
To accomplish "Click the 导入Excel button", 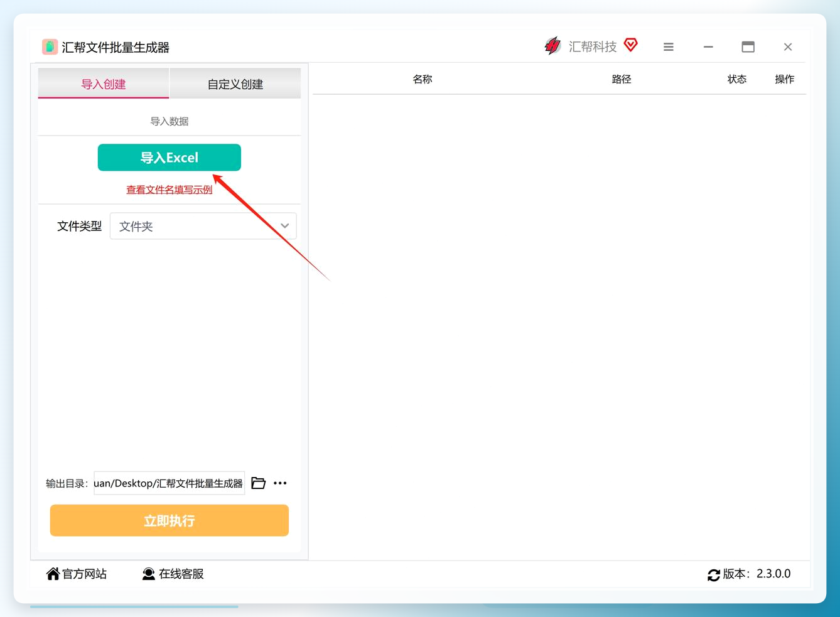I will [x=170, y=158].
